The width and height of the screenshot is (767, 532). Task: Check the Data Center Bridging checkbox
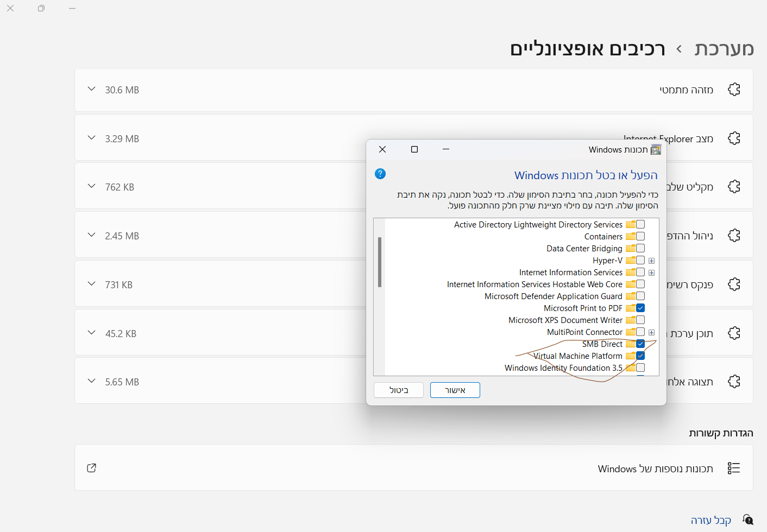(640, 248)
